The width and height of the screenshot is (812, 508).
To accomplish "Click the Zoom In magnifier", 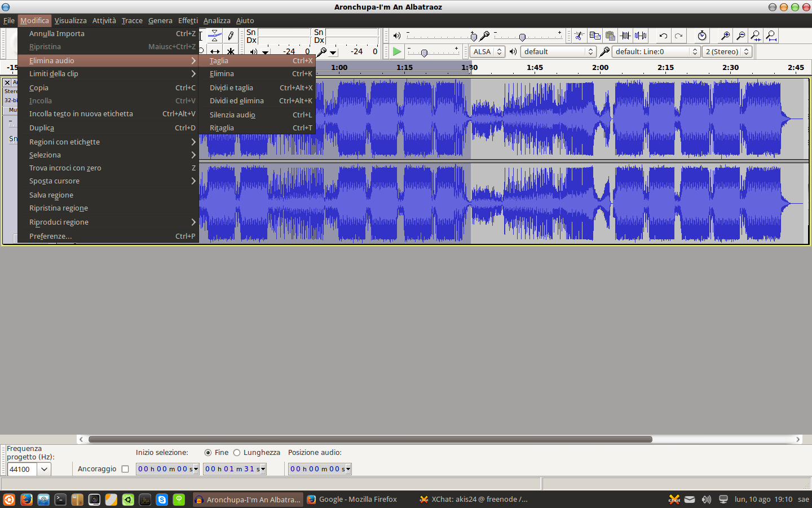I will pos(726,36).
